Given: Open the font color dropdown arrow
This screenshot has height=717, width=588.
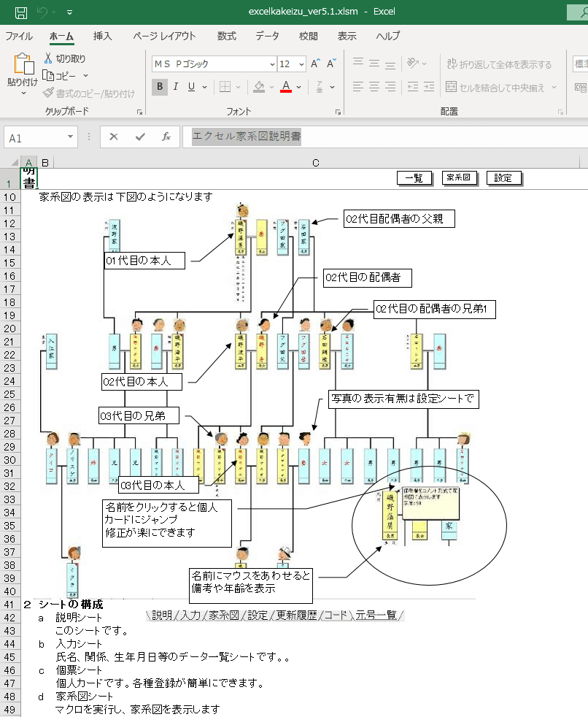Looking at the screenshot, I should click(x=300, y=87).
